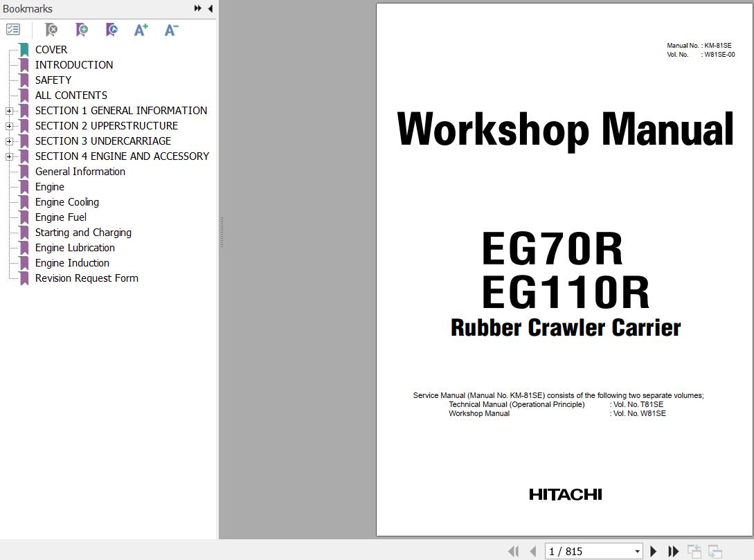Click the delete bookmark icon

pyautogui.click(x=51, y=30)
